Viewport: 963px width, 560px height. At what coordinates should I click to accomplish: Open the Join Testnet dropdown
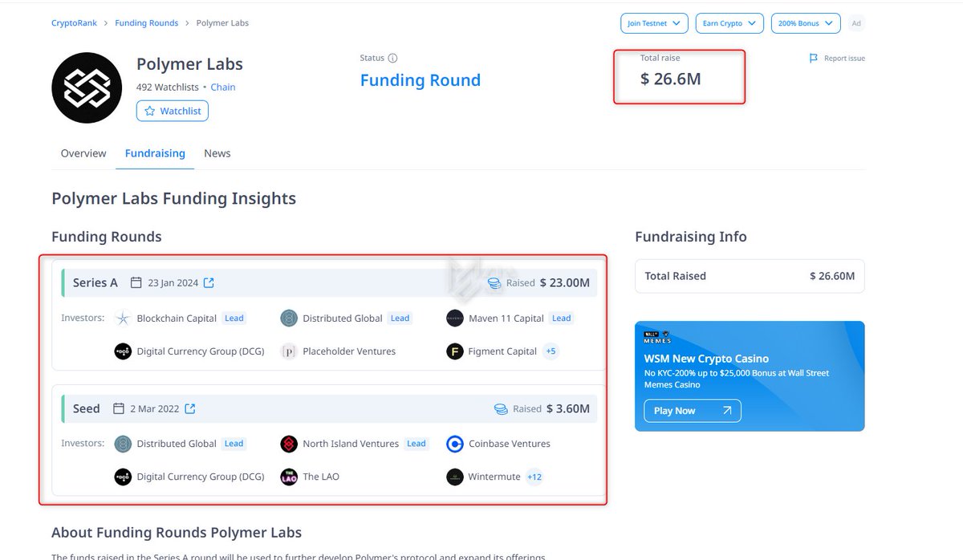pyautogui.click(x=654, y=23)
